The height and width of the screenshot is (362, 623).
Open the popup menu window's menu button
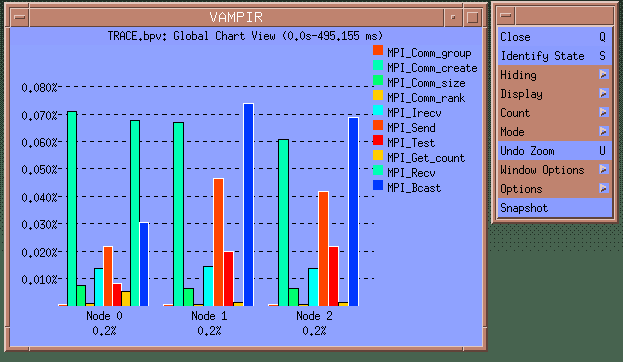coord(506,15)
